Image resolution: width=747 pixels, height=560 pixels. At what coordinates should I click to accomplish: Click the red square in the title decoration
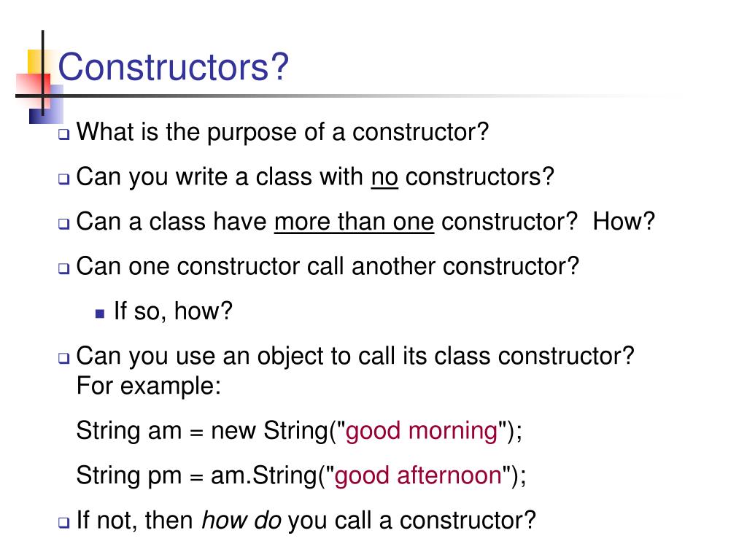point(32,90)
